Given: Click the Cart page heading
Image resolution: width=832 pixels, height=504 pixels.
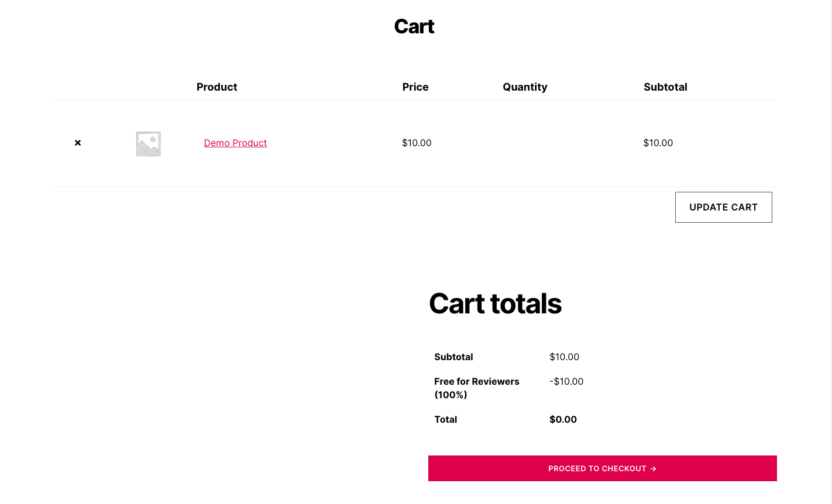Looking at the screenshot, I should click(414, 26).
